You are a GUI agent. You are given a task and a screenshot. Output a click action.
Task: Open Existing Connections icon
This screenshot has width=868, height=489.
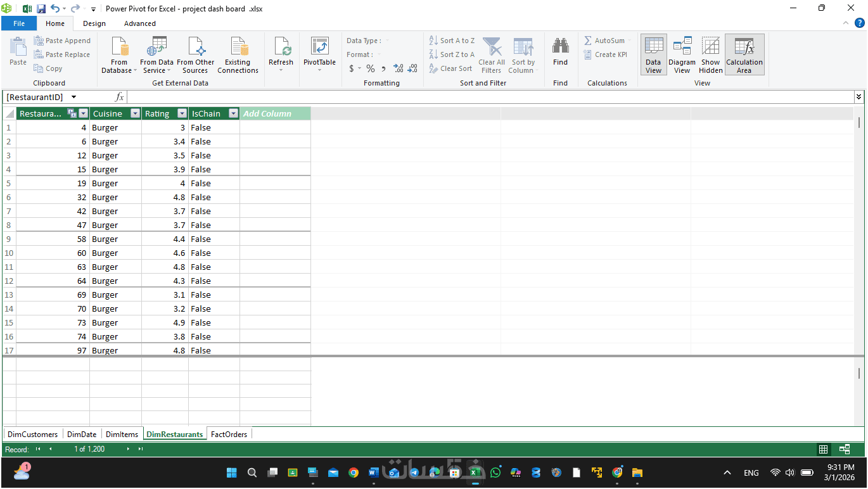tap(238, 47)
